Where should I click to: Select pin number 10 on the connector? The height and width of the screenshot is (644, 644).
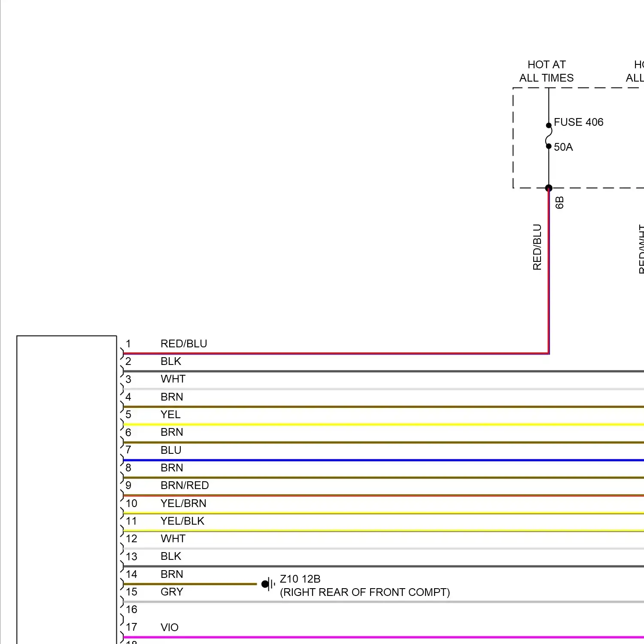click(131, 504)
